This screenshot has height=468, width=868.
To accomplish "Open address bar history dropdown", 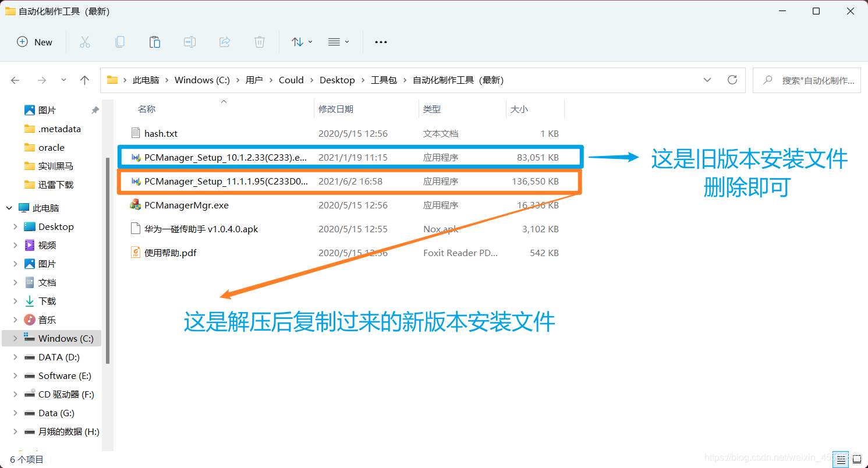I will (x=707, y=80).
